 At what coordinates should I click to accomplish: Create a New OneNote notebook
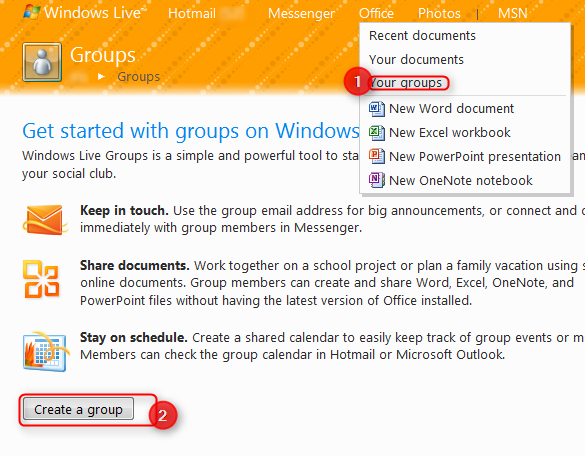click(460, 180)
